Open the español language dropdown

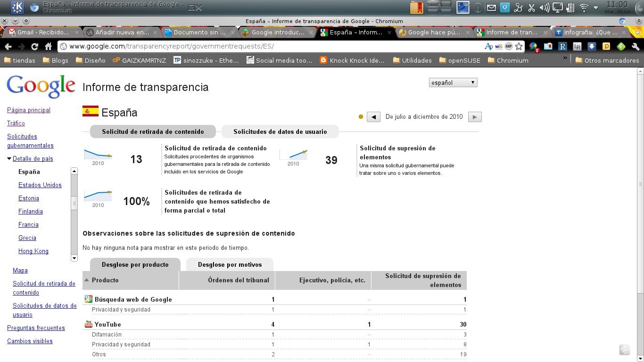(452, 82)
